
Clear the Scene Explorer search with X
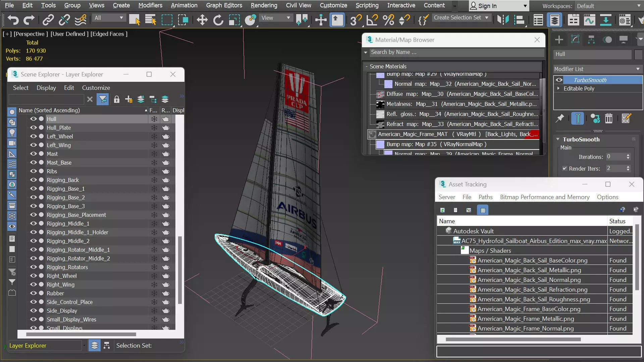90,99
